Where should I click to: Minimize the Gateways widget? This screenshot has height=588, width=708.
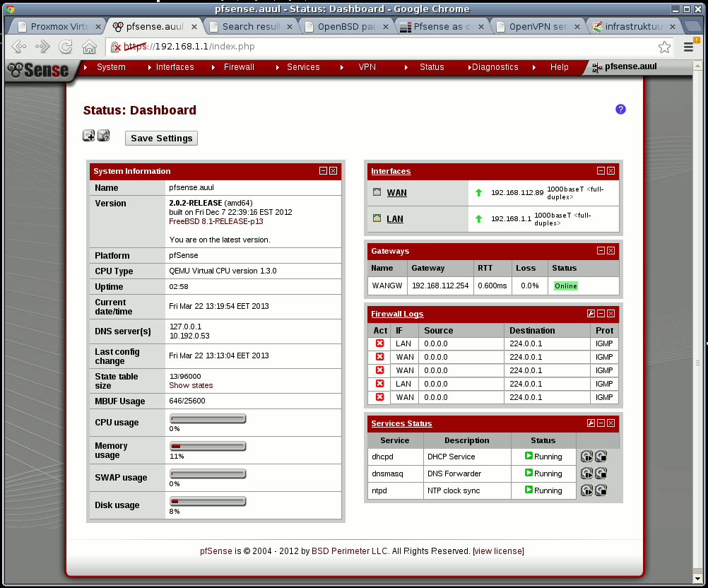click(601, 251)
